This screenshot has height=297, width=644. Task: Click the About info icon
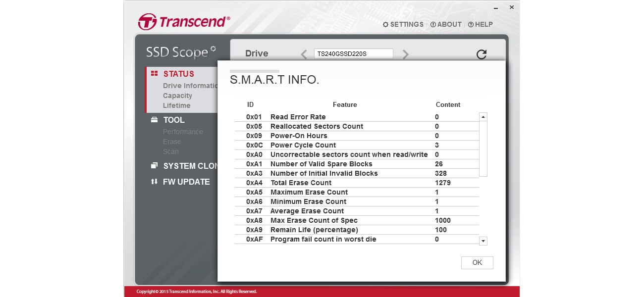pos(432,24)
